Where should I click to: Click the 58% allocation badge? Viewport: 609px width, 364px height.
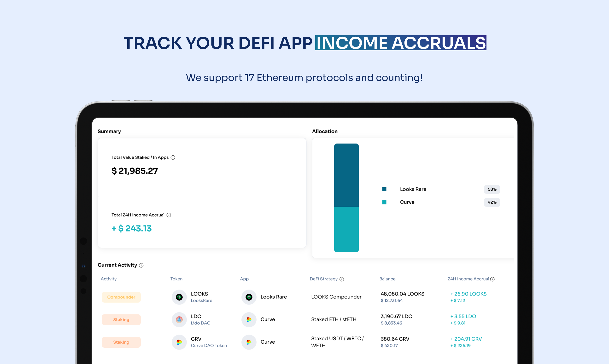click(492, 189)
